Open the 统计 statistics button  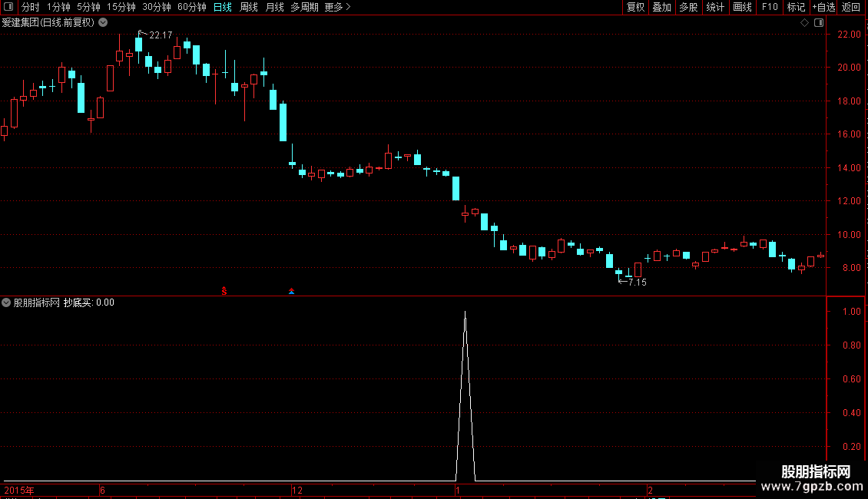(x=714, y=7)
